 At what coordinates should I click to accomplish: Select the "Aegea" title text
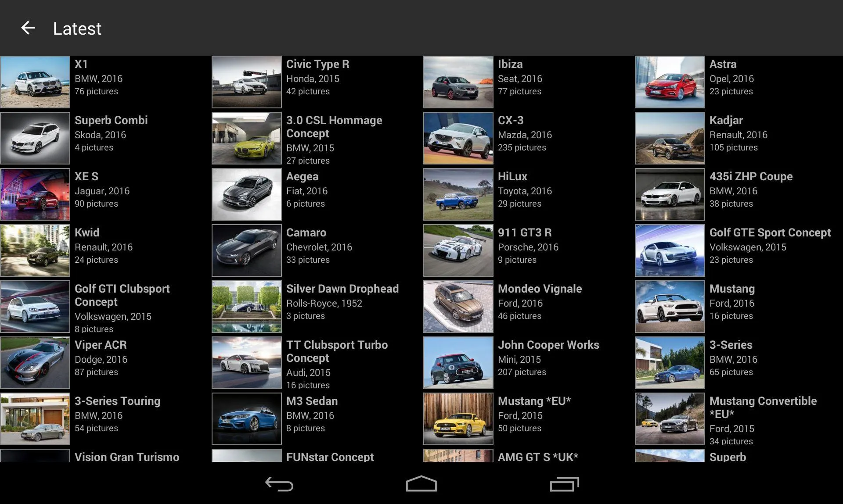click(303, 176)
